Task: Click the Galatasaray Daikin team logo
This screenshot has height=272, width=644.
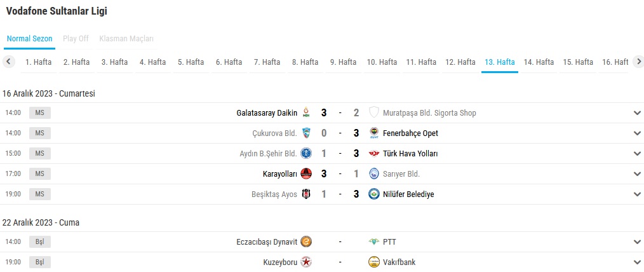Action: [x=306, y=113]
